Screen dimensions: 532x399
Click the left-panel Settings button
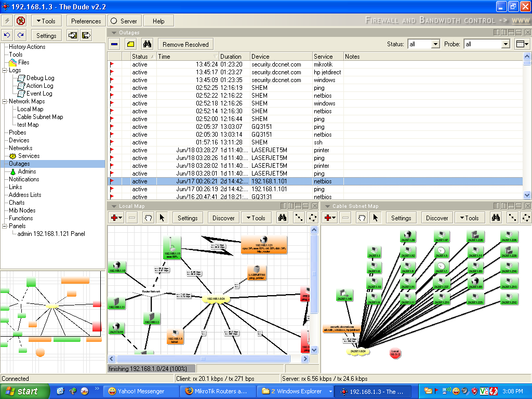click(x=46, y=35)
